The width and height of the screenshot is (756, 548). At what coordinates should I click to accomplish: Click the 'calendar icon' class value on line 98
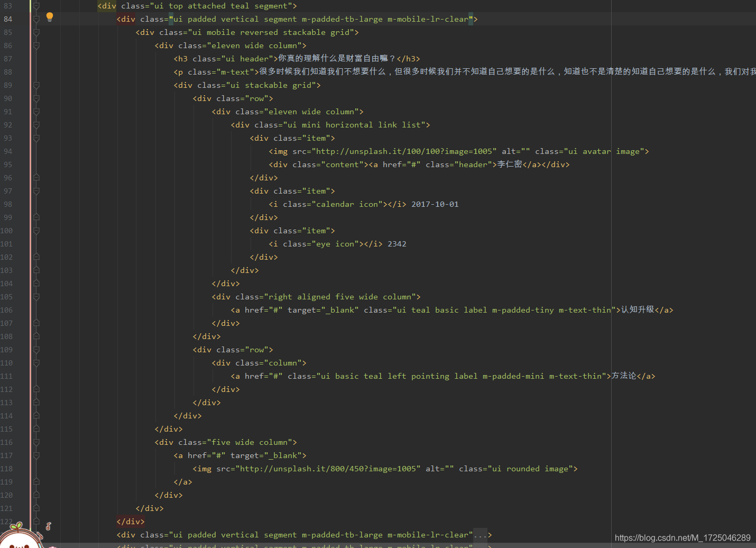(347, 204)
